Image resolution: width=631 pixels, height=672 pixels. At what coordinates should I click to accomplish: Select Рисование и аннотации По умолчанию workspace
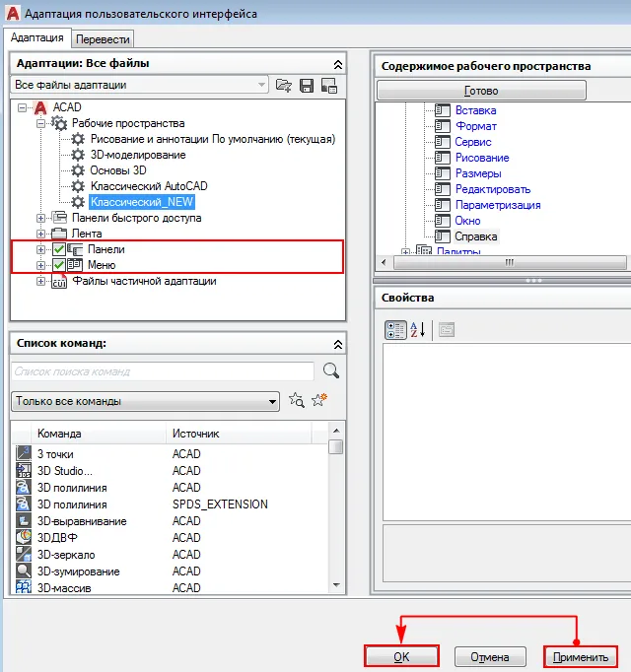[x=213, y=139]
